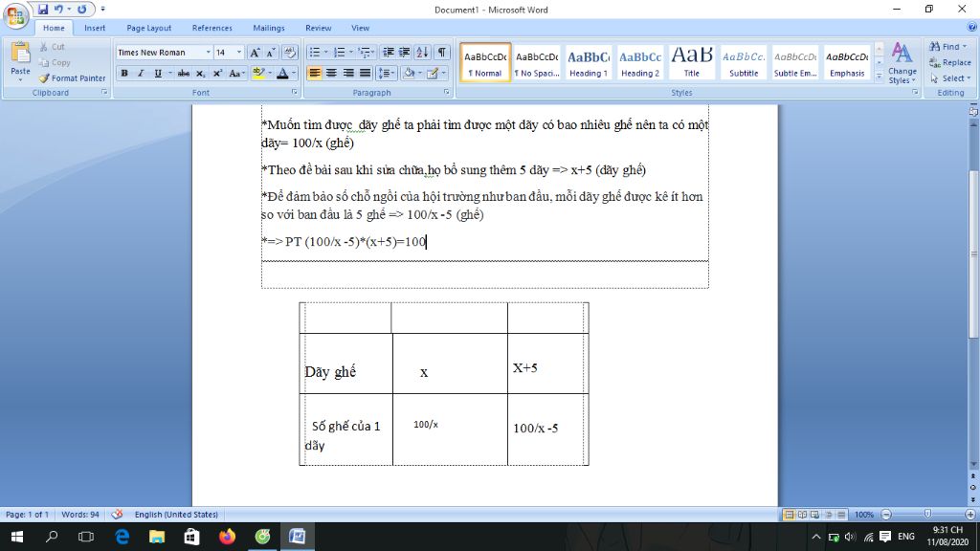Screen dimensions: 980x551
Task: Open the Windows Start menu
Action: pos(17,537)
